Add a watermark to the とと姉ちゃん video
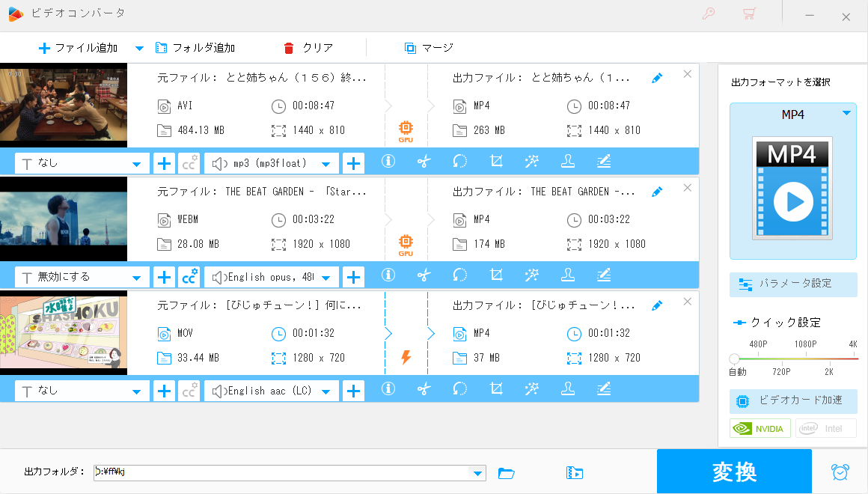Viewport: 868px width, 494px height. pyautogui.click(x=568, y=162)
